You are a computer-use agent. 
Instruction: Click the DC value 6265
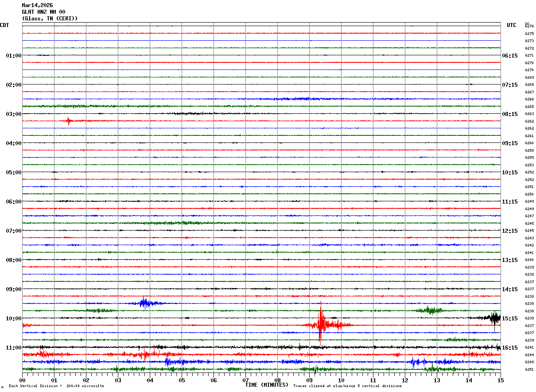pos(529,107)
